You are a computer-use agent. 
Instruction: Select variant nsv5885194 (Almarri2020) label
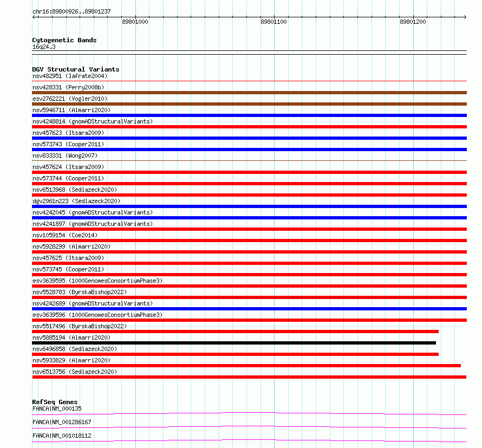point(71,337)
